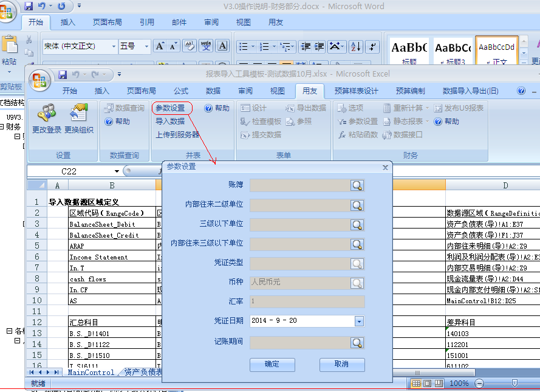Select Word 标题 style thumbnail
The height and width of the screenshot is (392, 540).
pos(409,51)
